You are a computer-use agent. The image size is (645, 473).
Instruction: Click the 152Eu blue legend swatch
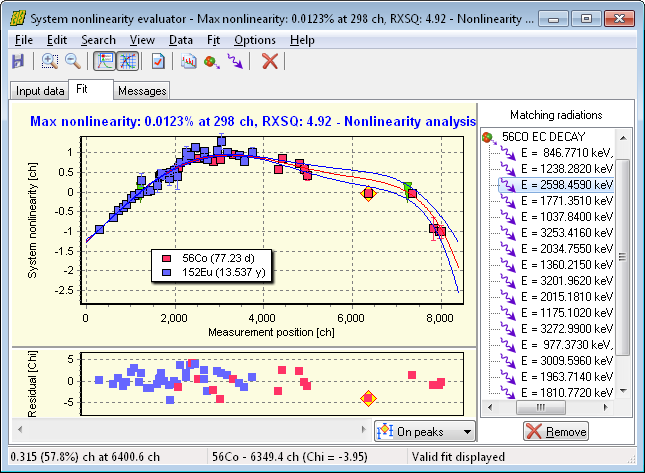(x=167, y=272)
